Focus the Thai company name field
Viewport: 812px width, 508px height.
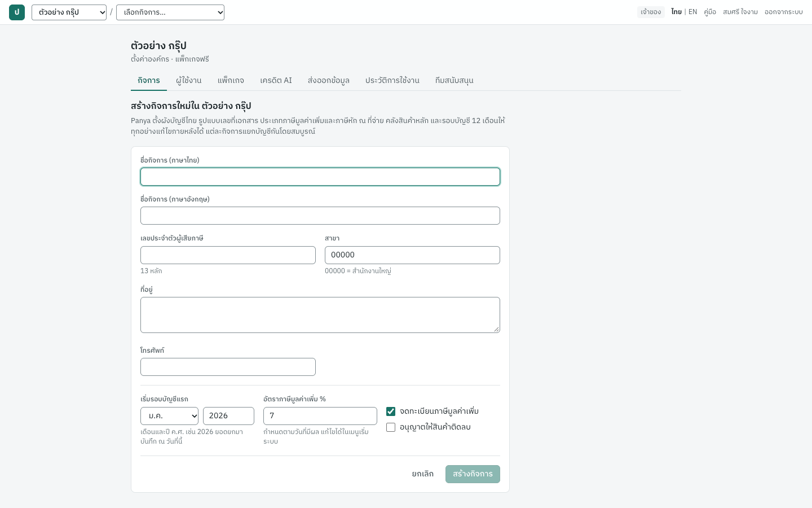(x=320, y=177)
